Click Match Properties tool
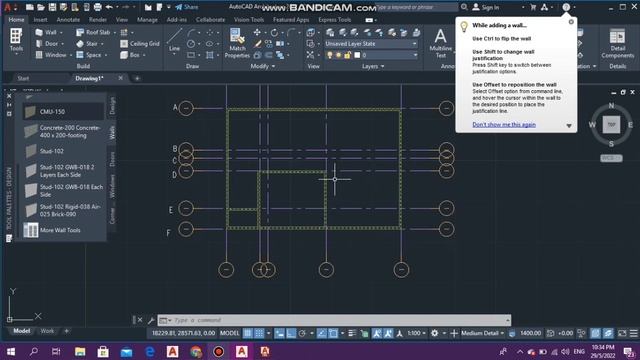 pyautogui.click(x=237, y=43)
